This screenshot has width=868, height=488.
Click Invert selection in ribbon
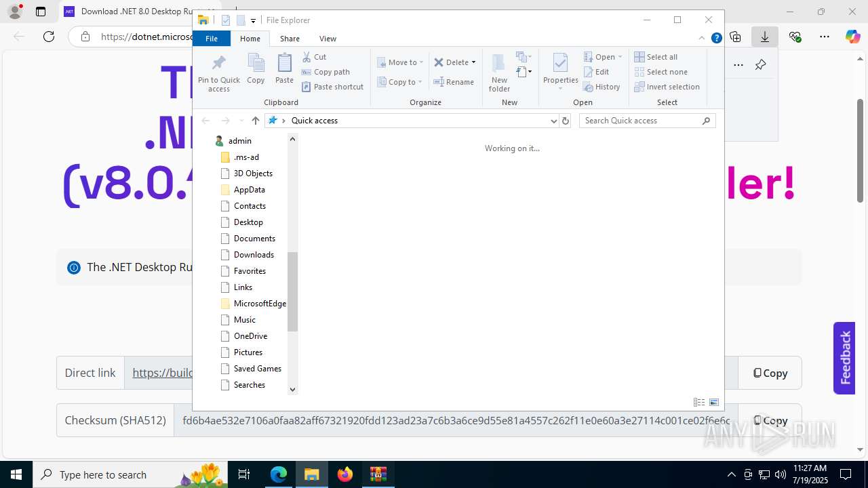(667, 87)
